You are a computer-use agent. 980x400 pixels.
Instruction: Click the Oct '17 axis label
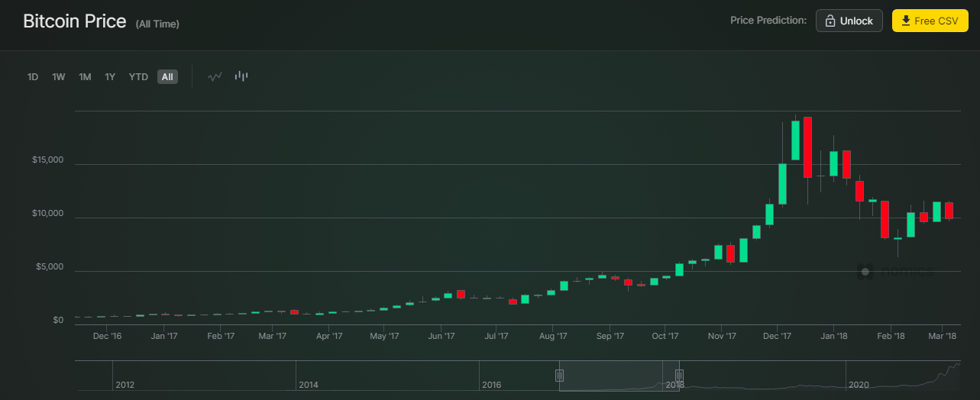point(665,336)
